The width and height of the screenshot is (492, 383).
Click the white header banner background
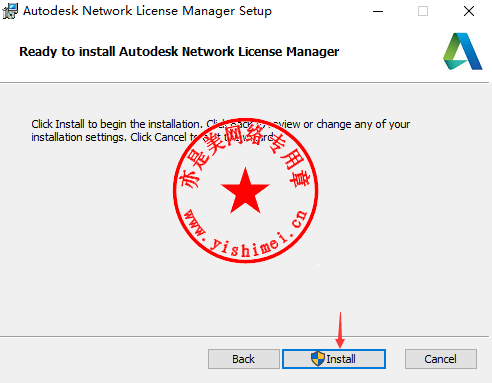pyautogui.click(x=383, y=52)
